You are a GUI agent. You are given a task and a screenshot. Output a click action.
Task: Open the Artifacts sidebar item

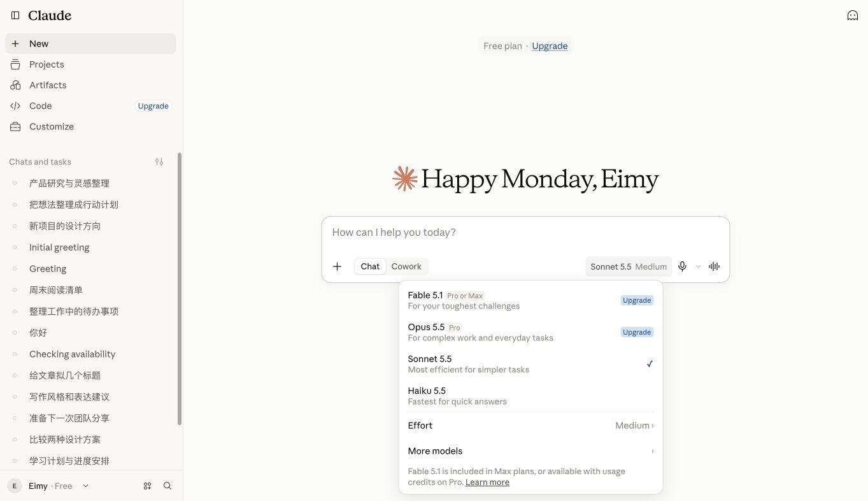click(x=90, y=85)
